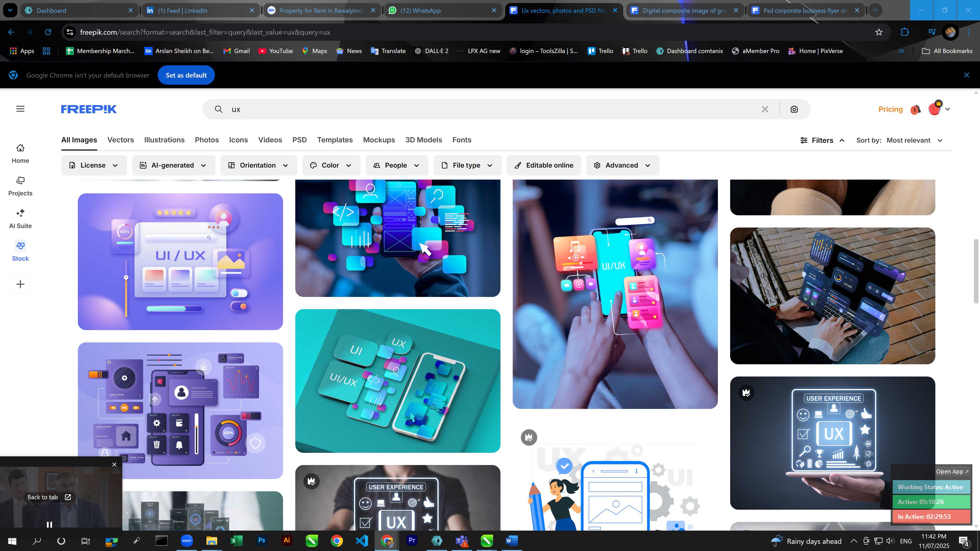Open Projects in sidebar
The height and width of the screenshot is (551, 980).
click(x=20, y=186)
